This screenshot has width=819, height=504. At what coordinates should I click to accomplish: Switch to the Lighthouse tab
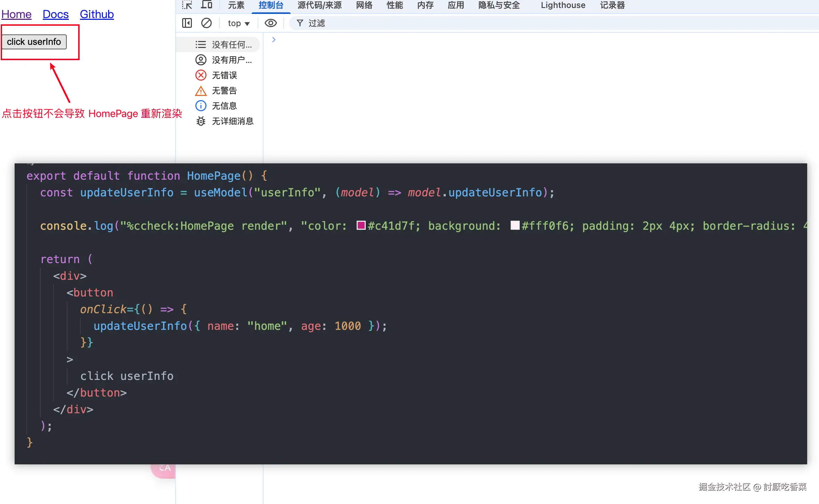click(563, 5)
